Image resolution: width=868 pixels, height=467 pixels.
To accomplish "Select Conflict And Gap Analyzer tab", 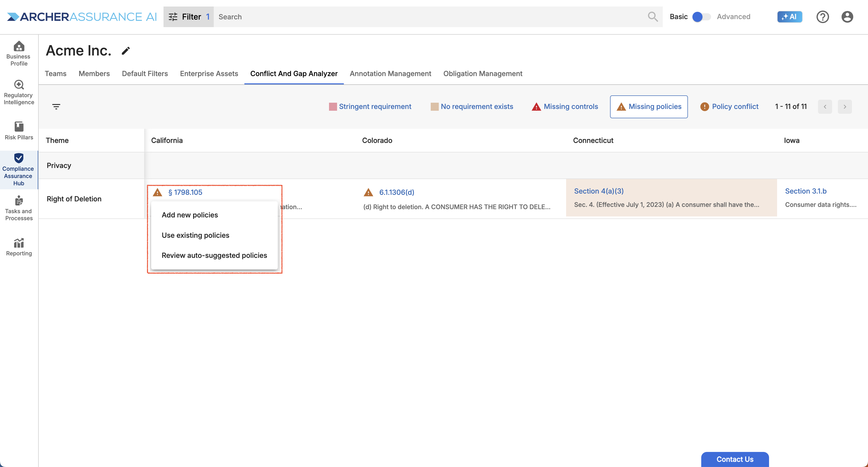I will (294, 74).
